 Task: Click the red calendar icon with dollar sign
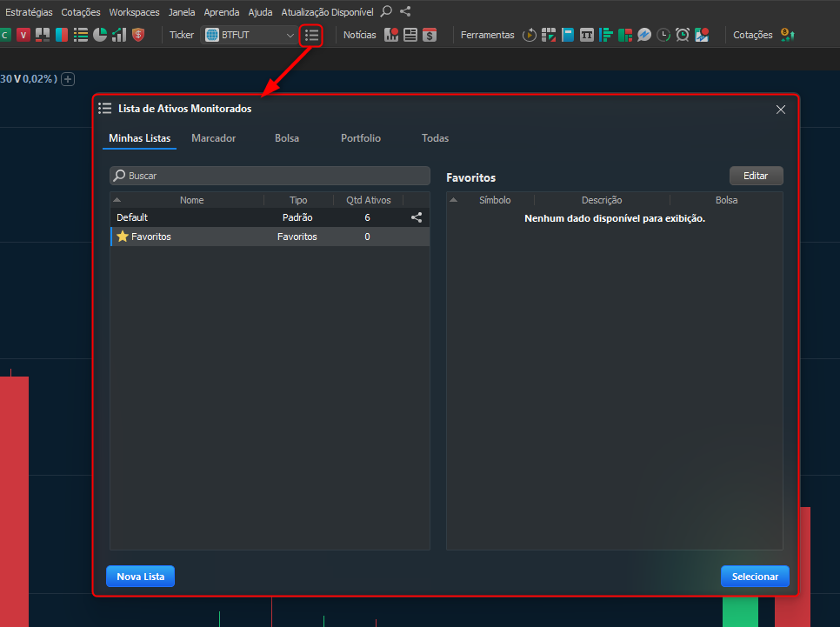click(430, 36)
